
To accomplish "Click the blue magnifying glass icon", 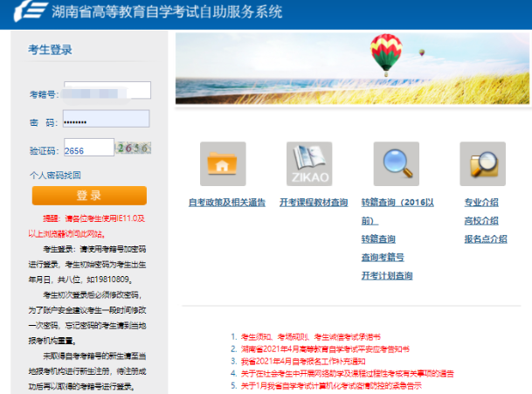I will click(397, 163).
